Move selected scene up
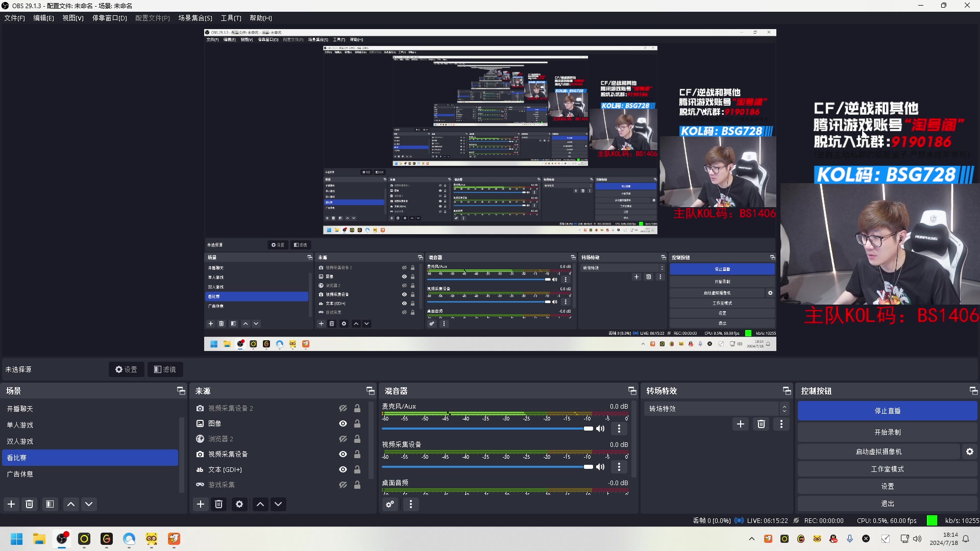Viewport: 980px width, 551px height. coord(71,504)
